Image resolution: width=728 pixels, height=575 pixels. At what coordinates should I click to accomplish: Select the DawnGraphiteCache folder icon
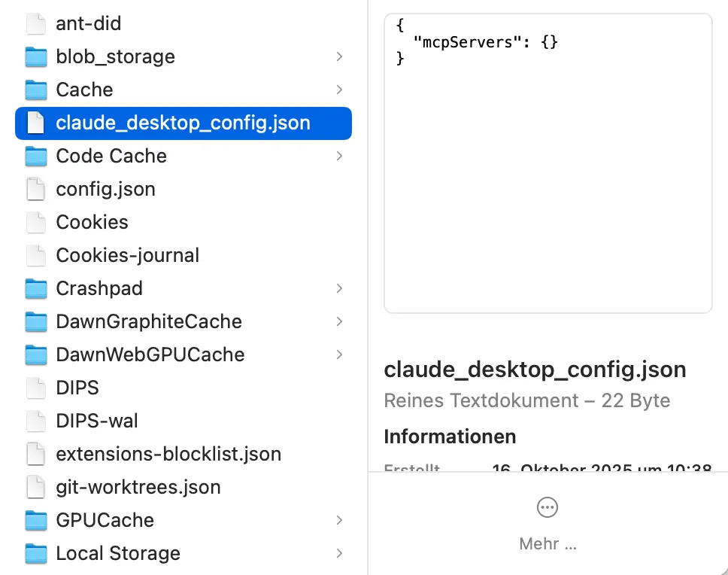point(35,321)
